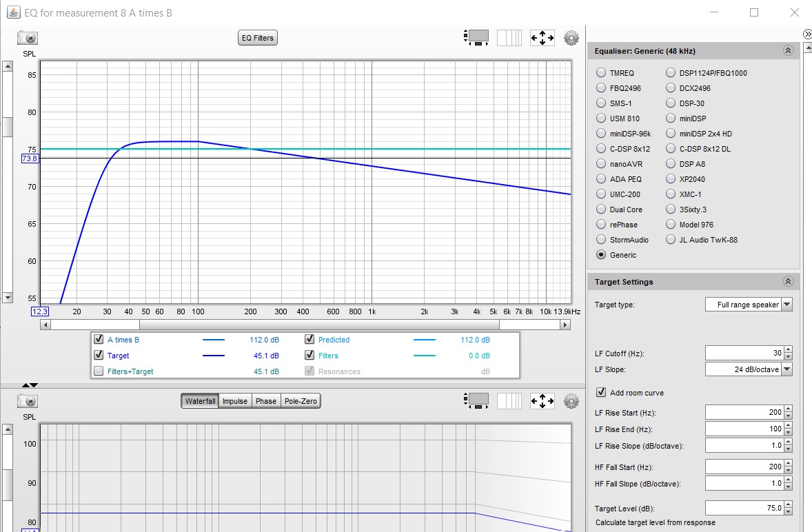Image resolution: width=812 pixels, height=532 pixels.
Task: Toggle the lower graph's frequency axis grid icon
Action: (x=509, y=401)
